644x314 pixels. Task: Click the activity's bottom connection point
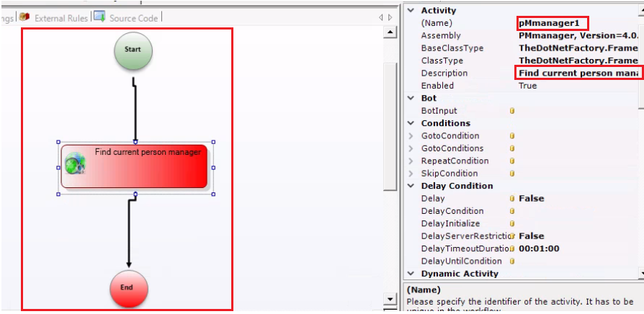pyautogui.click(x=135, y=194)
